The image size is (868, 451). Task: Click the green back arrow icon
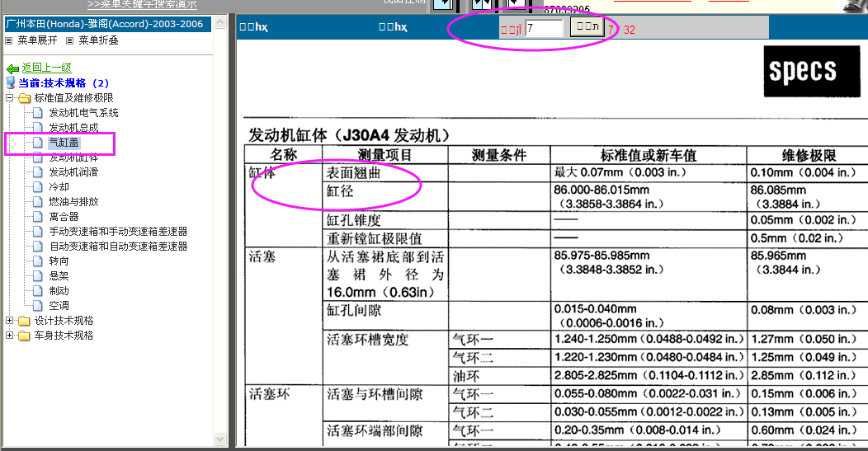(12, 68)
